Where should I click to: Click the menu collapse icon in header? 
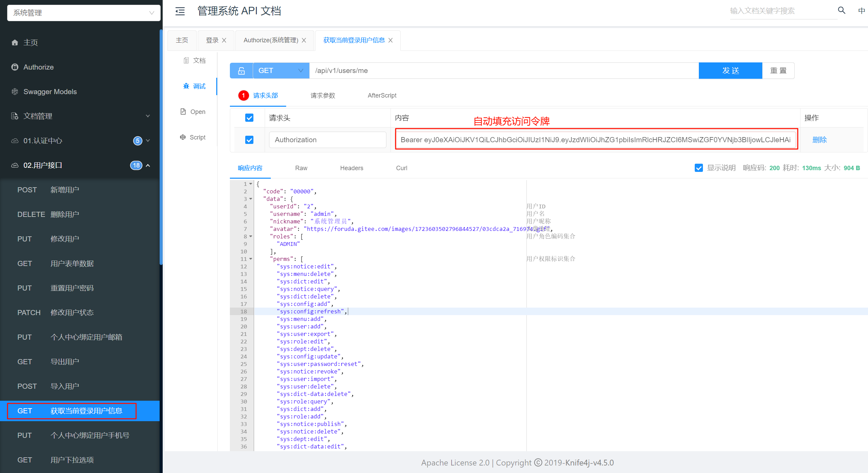180,11
